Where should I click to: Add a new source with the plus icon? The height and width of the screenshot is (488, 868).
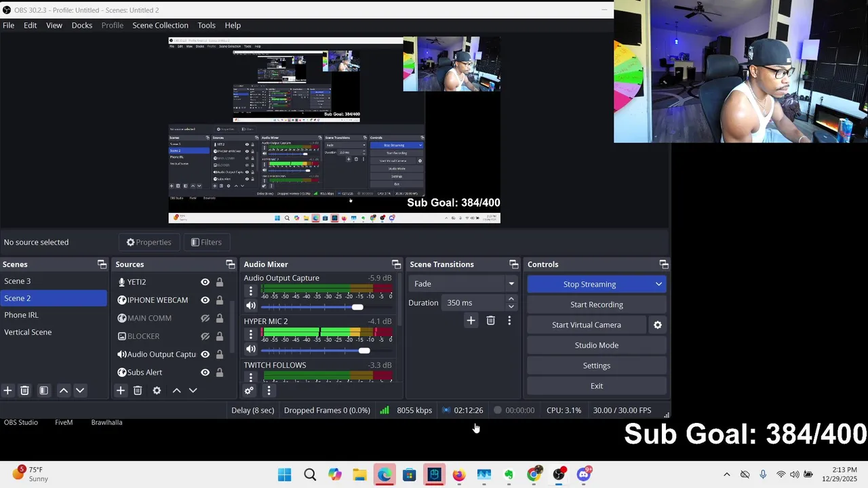point(120,390)
